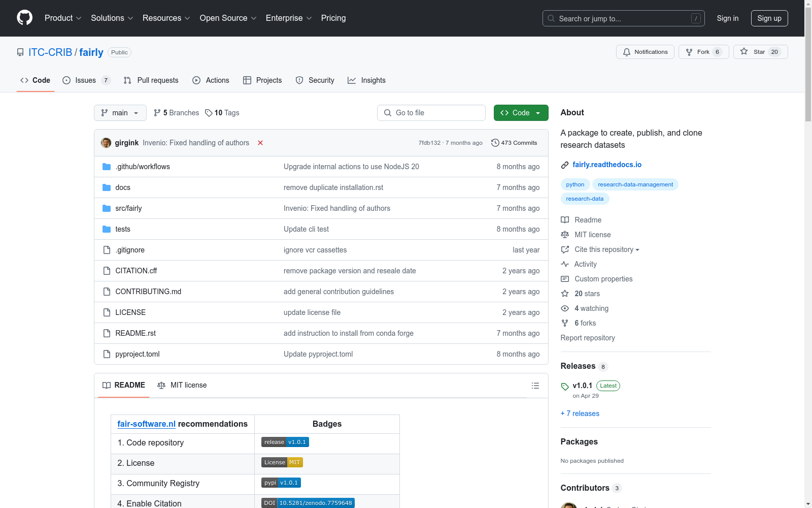The height and width of the screenshot is (508, 812).
Task: Open the CONTRIBUTING.md file
Action: pos(148,292)
